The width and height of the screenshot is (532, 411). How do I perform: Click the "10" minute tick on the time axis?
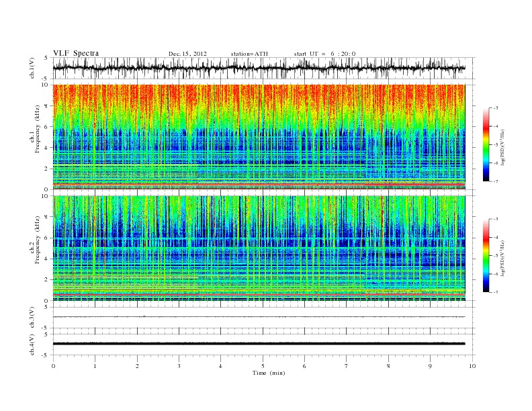coord(472,366)
